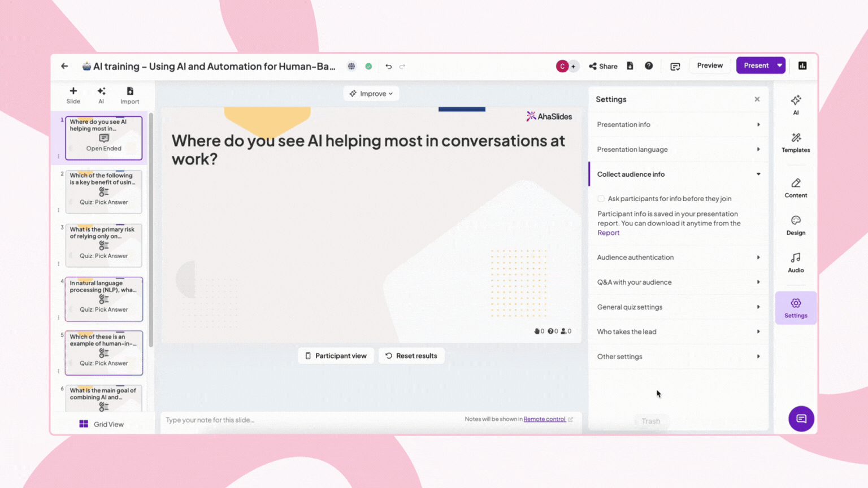
Task: Open the live chat bubble icon
Action: [x=801, y=419]
